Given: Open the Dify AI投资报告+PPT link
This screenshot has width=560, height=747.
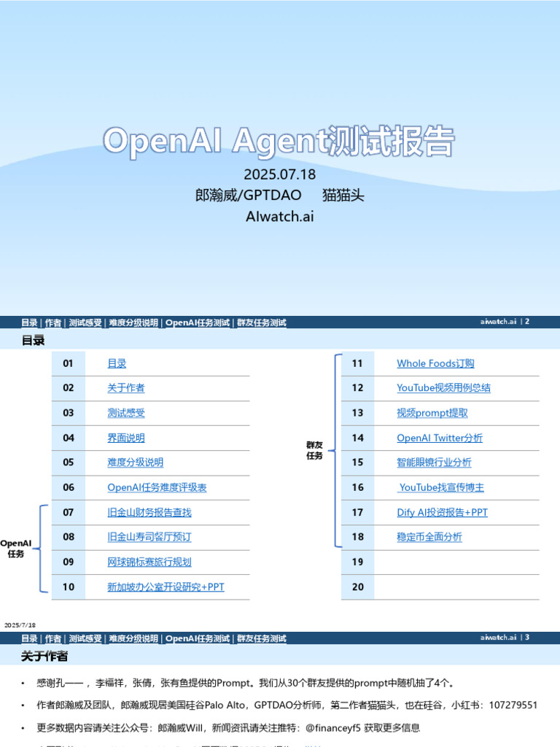Looking at the screenshot, I should click(x=443, y=513).
